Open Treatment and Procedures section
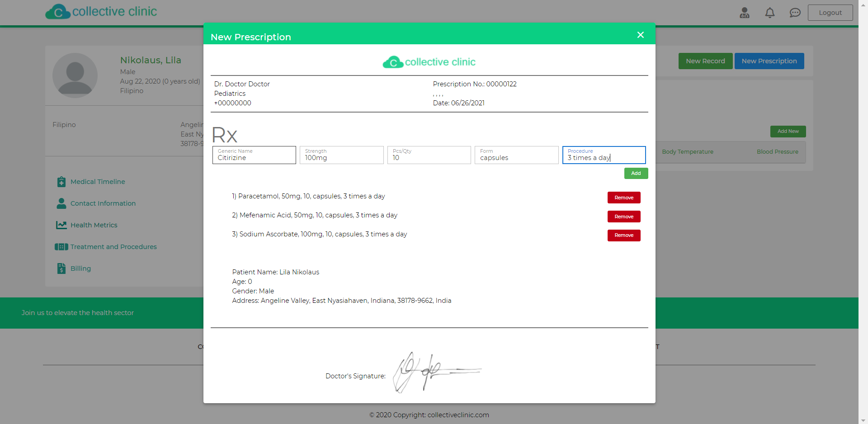 point(113,247)
